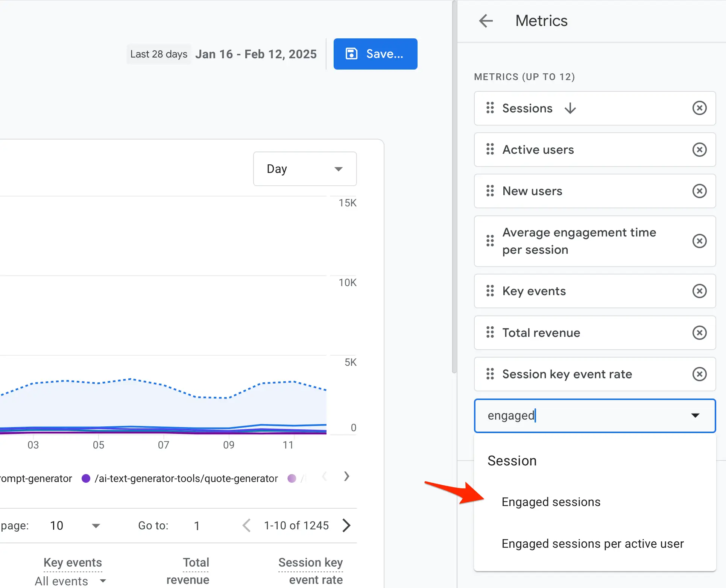The image size is (726, 588).
Task: Choose Engaged sessions per active user
Action: point(592,544)
